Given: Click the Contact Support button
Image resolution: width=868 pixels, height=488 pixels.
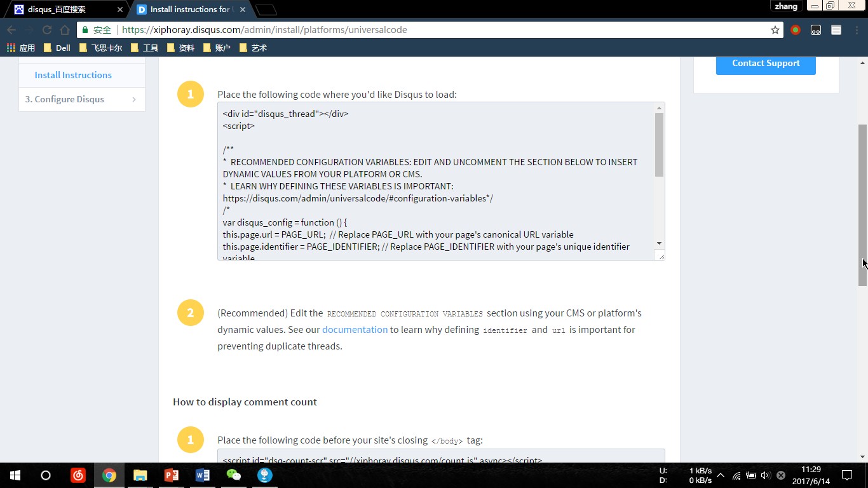Looking at the screenshot, I should (x=766, y=64).
